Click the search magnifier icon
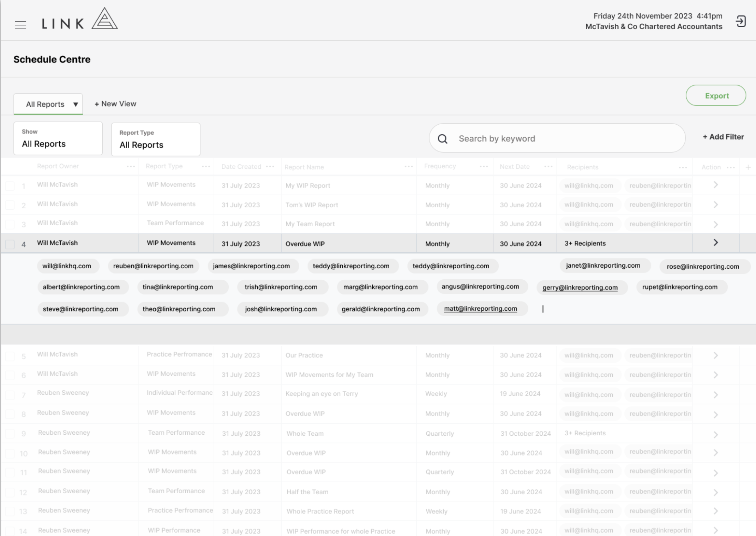This screenshot has height=536, width=756. tap(442, 139)
